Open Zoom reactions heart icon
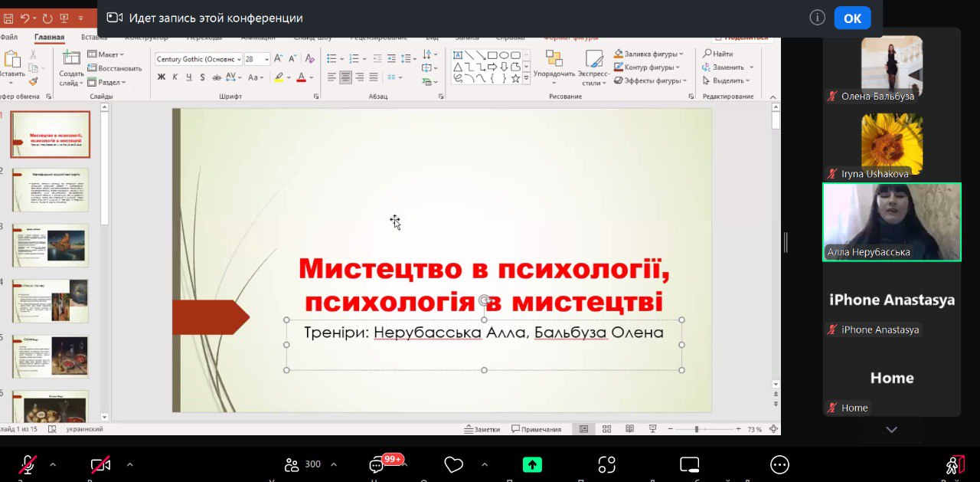 coord(454,464)
